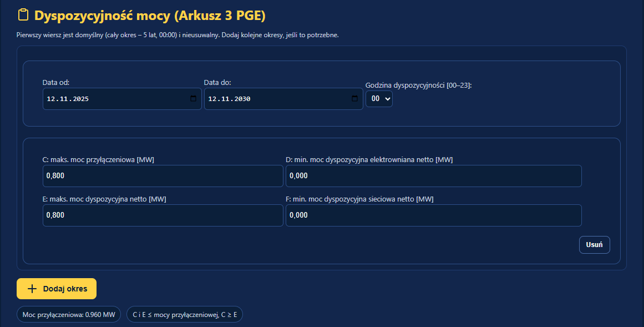Open the hour selector showing "00"

379,99
